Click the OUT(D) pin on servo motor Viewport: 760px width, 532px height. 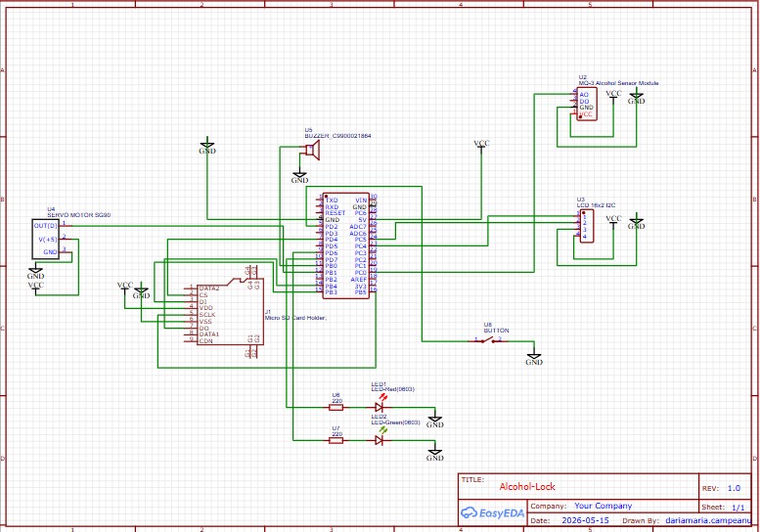[46, 226]
